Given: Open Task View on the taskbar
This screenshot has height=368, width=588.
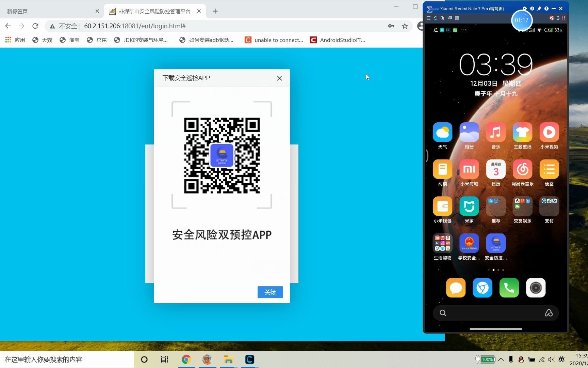Looking at the screenshot, I should pos(165,359).
